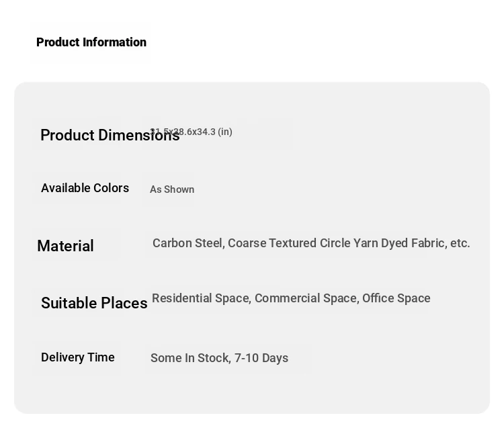Select the Delivery Time label
Viewport: 504px width, 436px height.
tap(78, 357)
